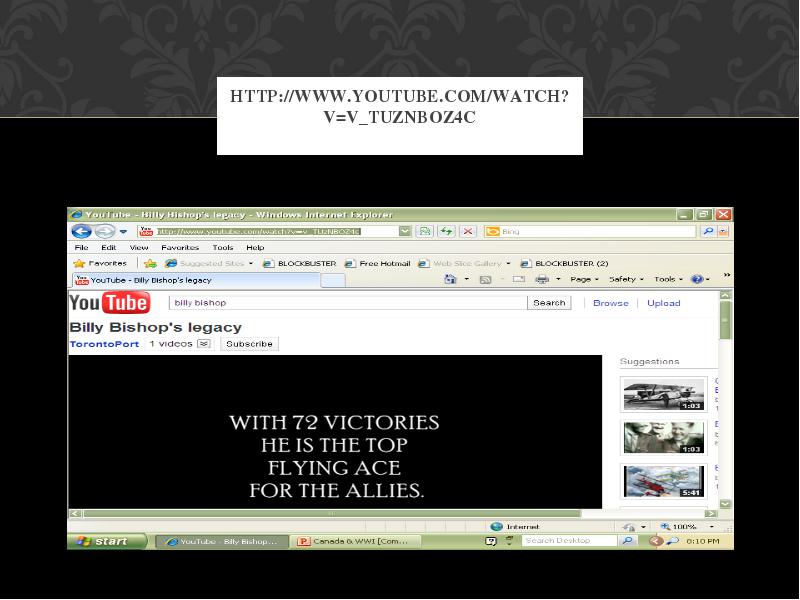The height and width of the screenshot is (600, 800).
Task: Click the blue Help question mark icon
Action: 696,279
